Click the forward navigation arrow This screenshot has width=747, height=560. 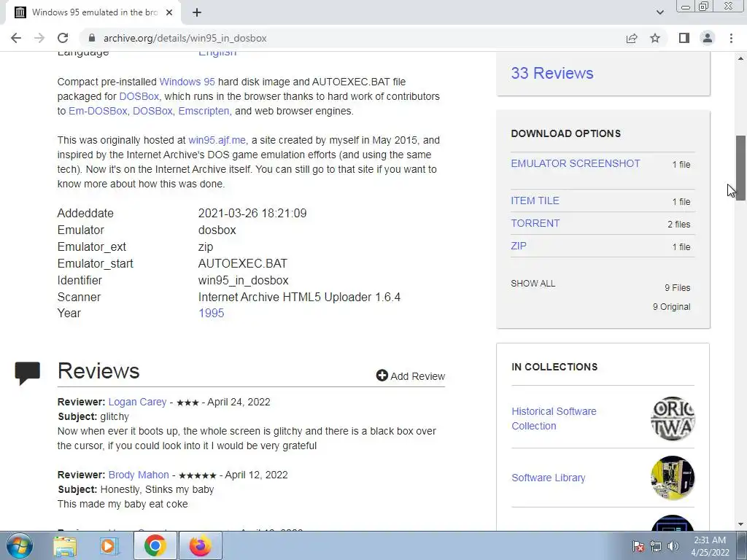coord(39,38)
